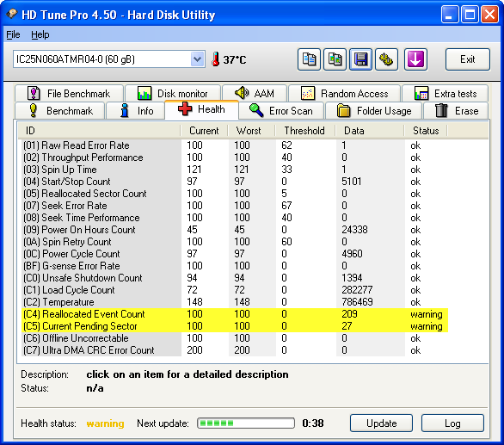The width and height of the screenshot is (504, 445).
Task: Switch to the Folder Usage tab
Action: pyautogui.click(x=373, y=111)
